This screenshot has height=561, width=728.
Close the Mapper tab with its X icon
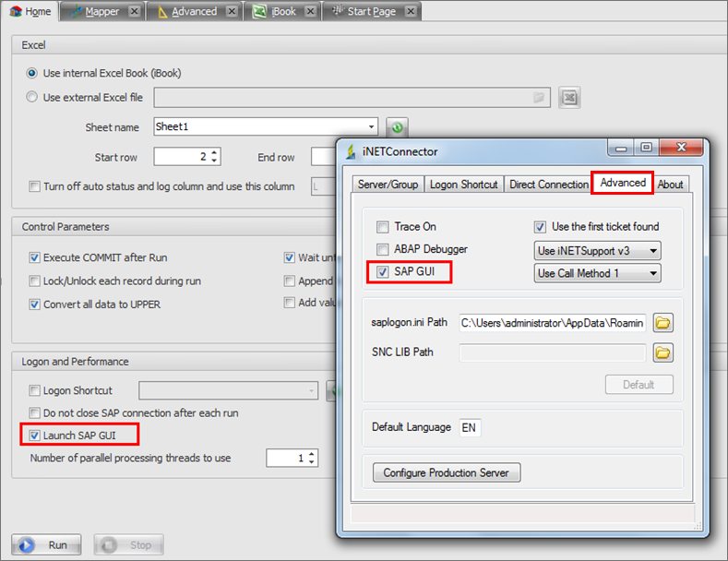coord(134,11)
